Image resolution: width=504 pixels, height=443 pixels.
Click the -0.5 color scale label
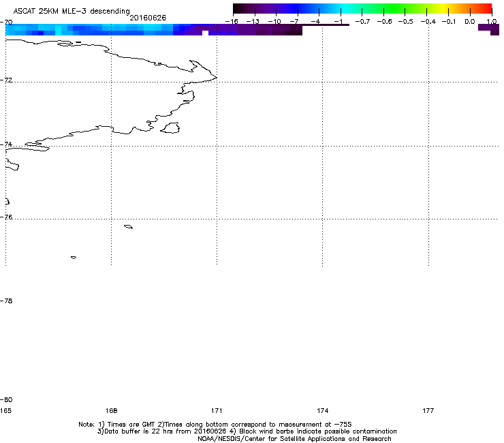click(406, 22)
